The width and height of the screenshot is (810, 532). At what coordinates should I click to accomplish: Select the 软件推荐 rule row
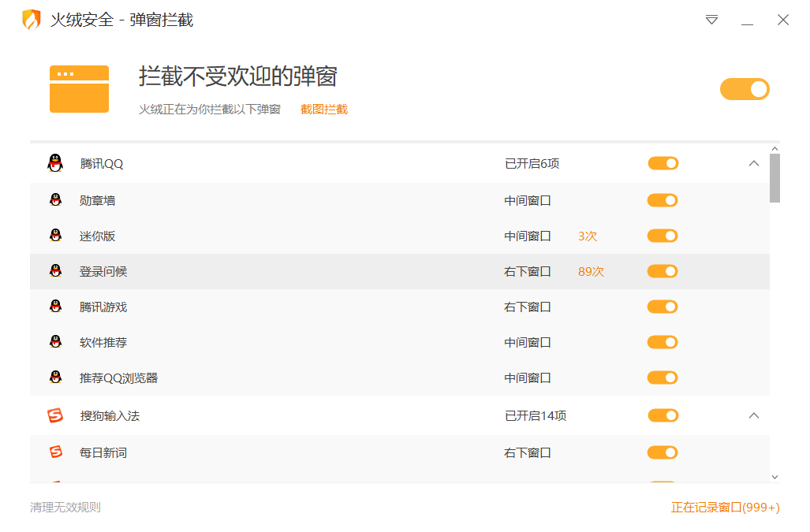point(400,342)
